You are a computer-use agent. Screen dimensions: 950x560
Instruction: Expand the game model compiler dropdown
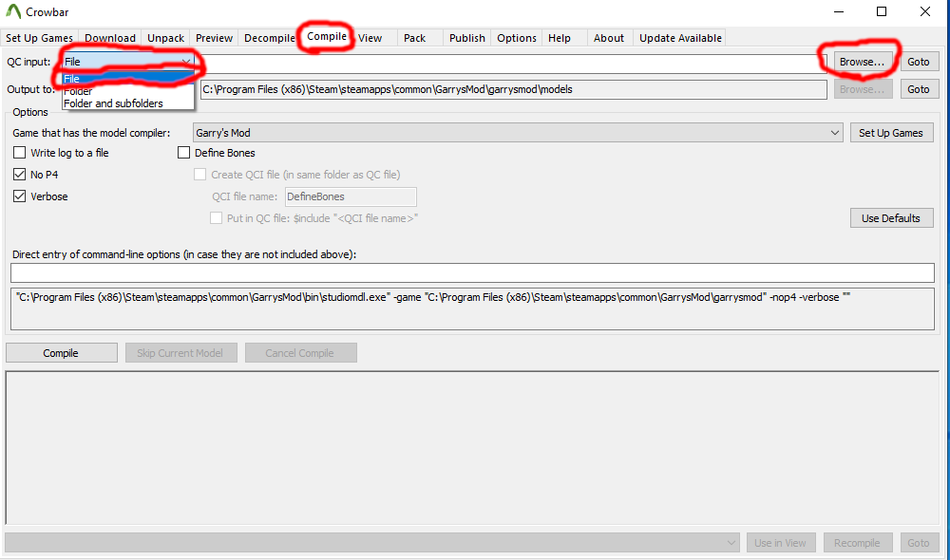tap(835, 133)
